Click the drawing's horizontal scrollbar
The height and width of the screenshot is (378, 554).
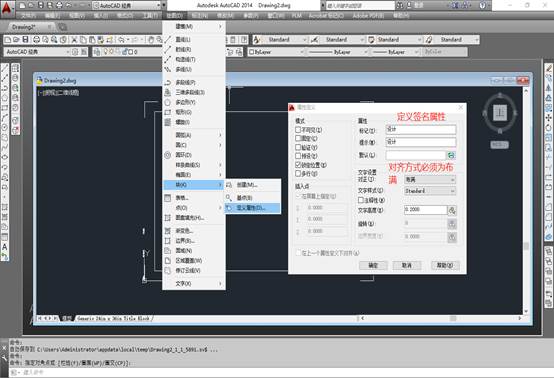[440, 319]
